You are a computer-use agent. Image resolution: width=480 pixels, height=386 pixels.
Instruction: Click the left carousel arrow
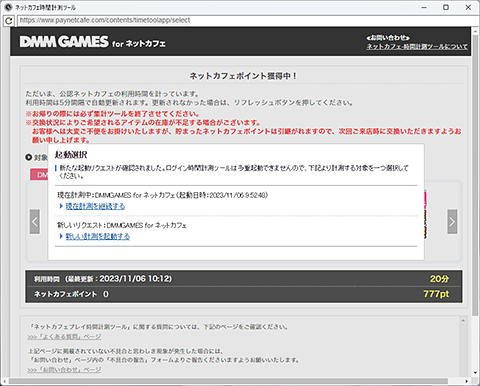click(x=35, y=221)
